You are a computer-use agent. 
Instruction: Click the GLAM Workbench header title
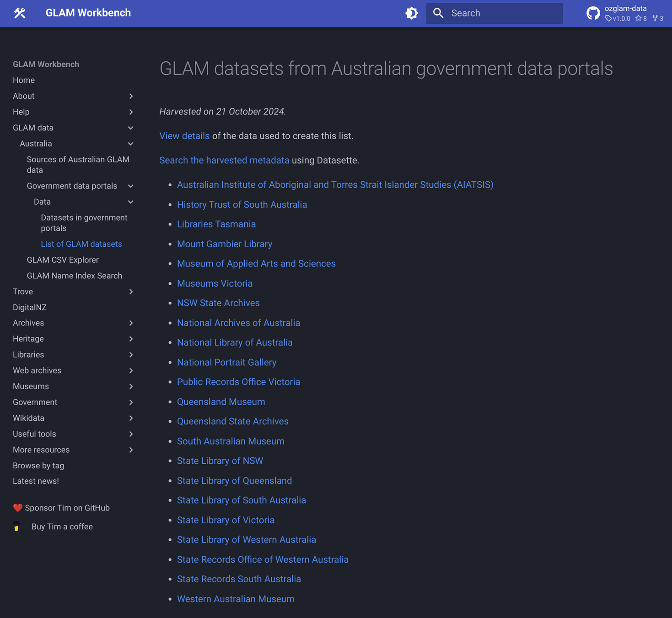point(88,13)
